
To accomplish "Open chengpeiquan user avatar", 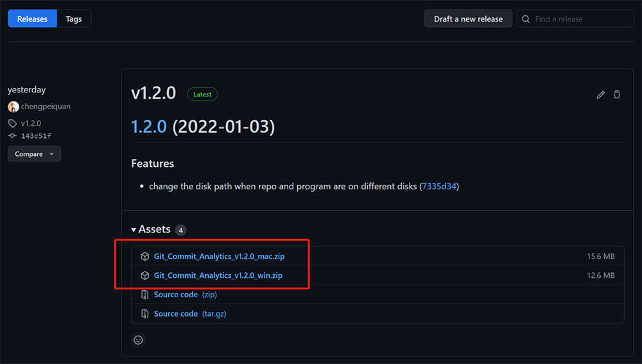I will pyautogui.click(x=13, y=107).
